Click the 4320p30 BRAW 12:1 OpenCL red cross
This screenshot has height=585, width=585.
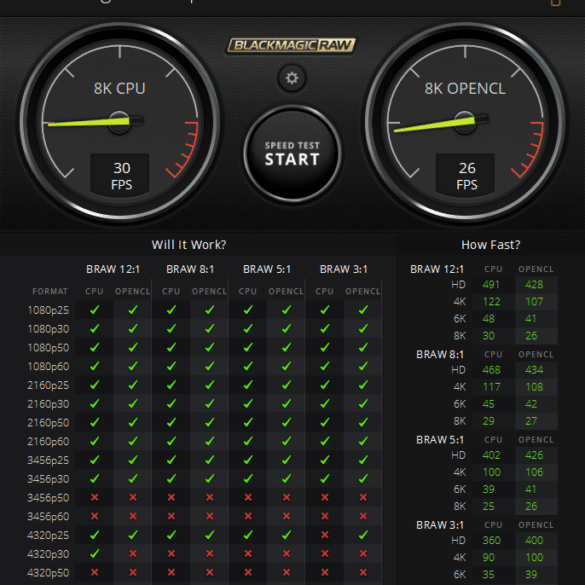point(133,554)
